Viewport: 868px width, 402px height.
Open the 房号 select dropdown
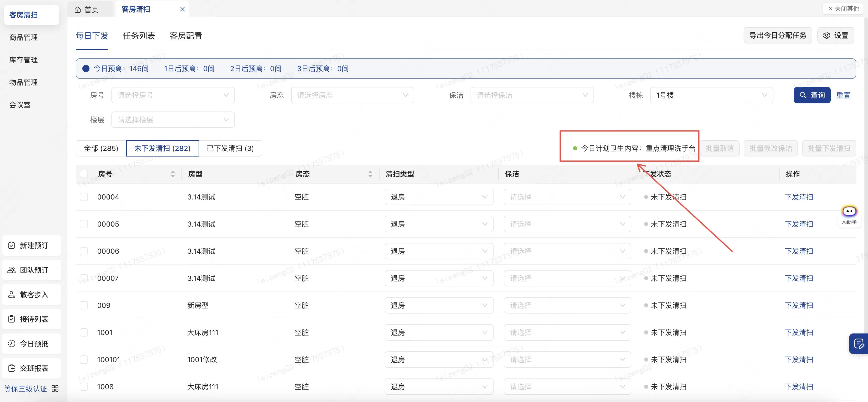coord(173,95)
